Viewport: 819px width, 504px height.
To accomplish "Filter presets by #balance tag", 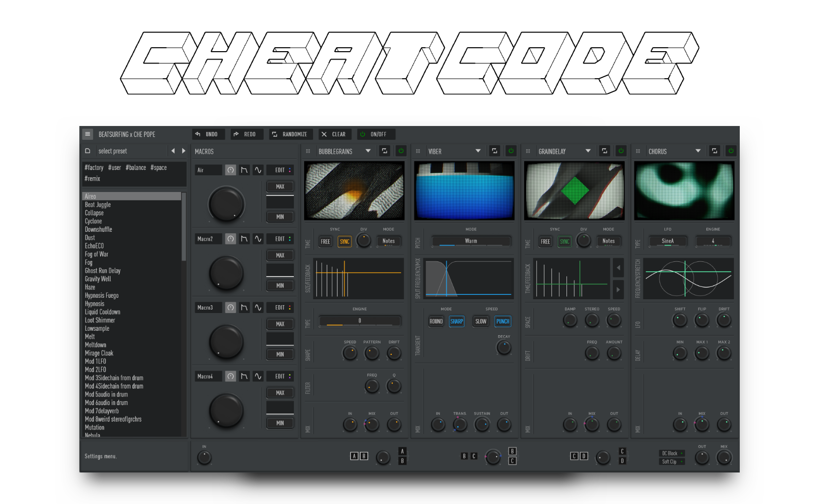I will 136,167.
